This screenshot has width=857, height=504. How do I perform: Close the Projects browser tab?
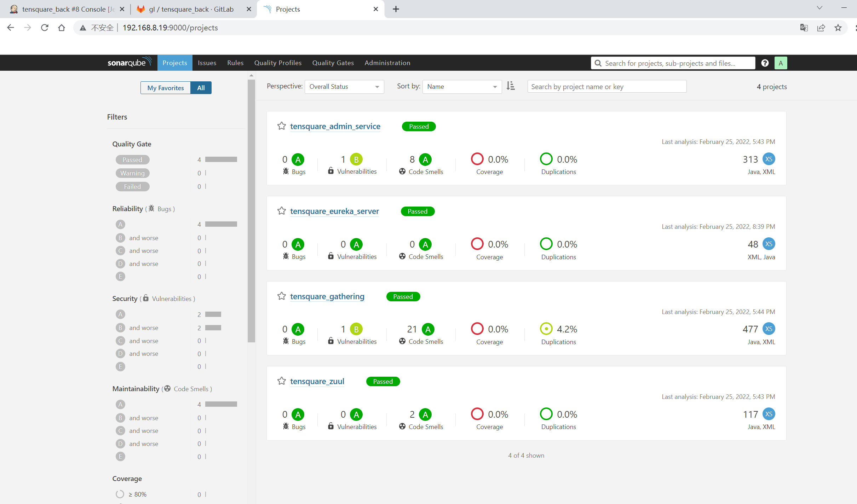pyautogui.click(x=376, y=9)
